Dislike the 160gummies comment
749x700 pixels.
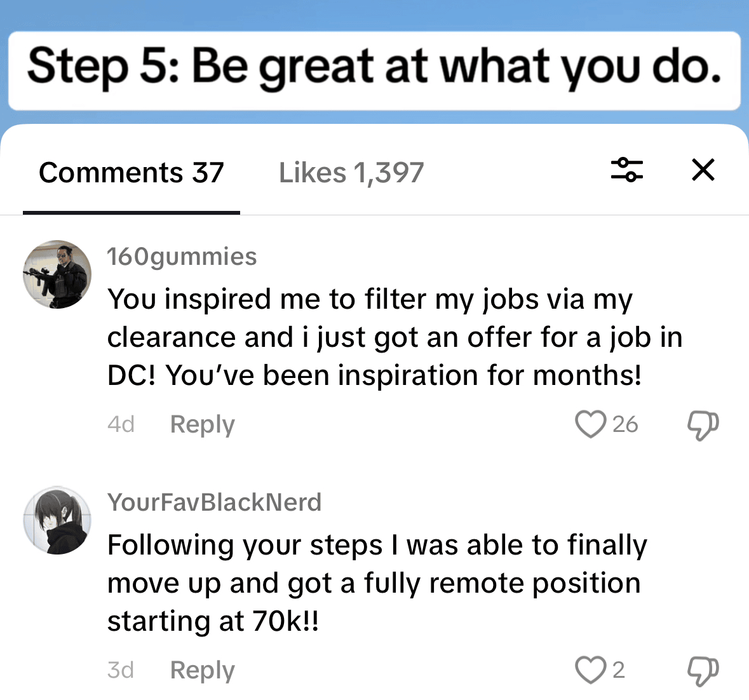pyautogui.click(x=703, y=425)
